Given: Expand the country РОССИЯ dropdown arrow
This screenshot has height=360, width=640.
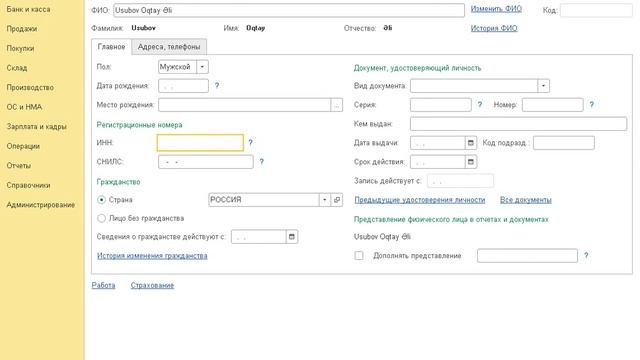Looking at the screenshot, I should pyautogui.click(x=325, y=200).
